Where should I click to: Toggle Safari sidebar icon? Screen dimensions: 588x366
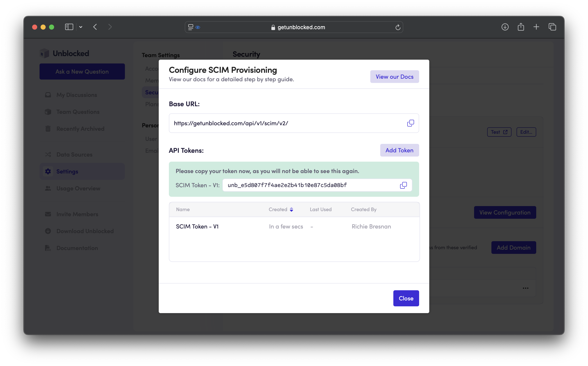click(69, 27)
